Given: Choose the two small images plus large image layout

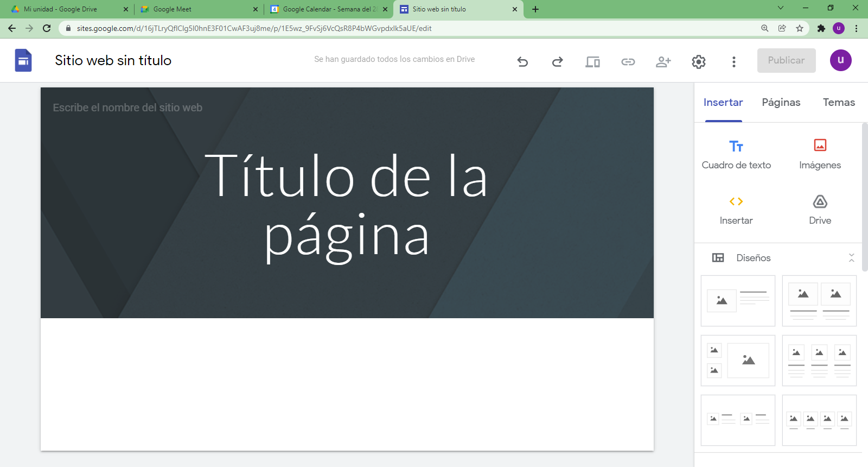Looking at the screenshot, I should click(738, 361).
